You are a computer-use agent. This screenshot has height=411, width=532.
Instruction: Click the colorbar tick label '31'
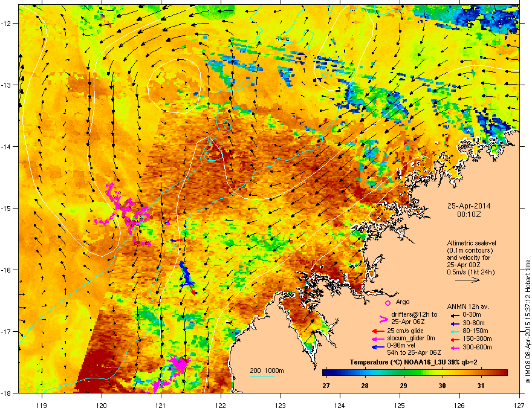click(481, 386)
